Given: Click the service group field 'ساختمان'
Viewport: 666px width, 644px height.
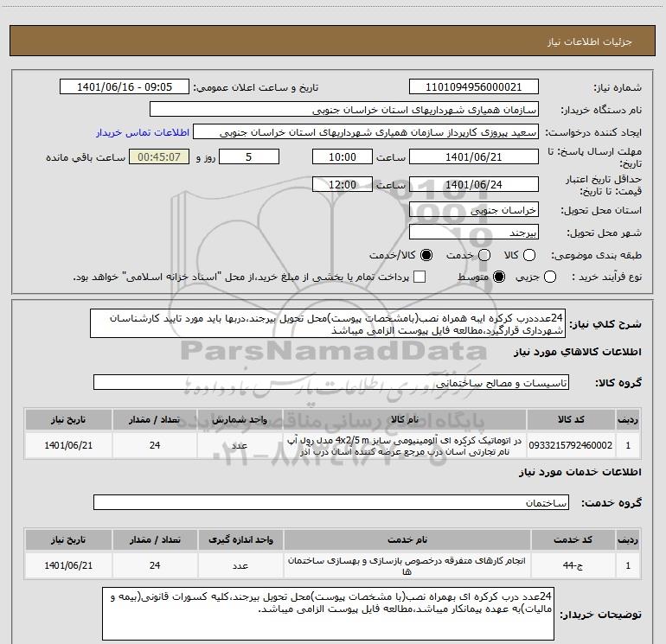Looking at the screenshot, I should 331,502.
